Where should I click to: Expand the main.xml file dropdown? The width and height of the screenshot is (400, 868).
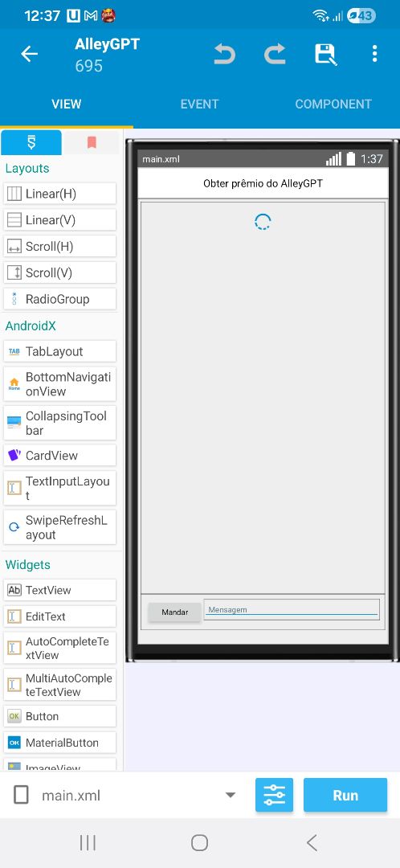pyautogui.click(x=231, y=796)
